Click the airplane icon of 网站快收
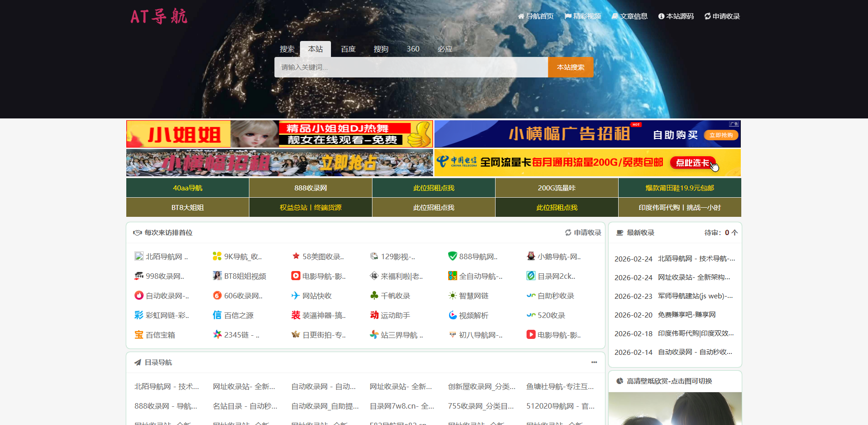Screen dimensions: 868x425 point(296,295)
